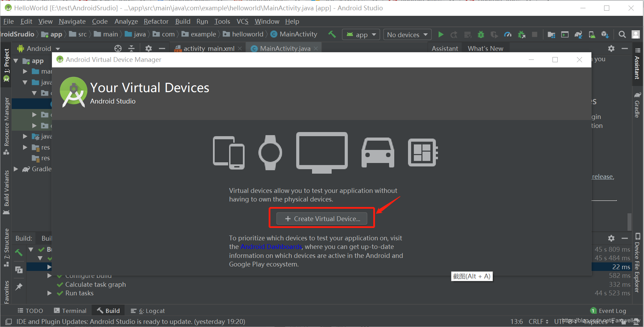Open the SDK Manager icon in toolbar
Viewport: 644px width, 327px height.
coord(605,34)
